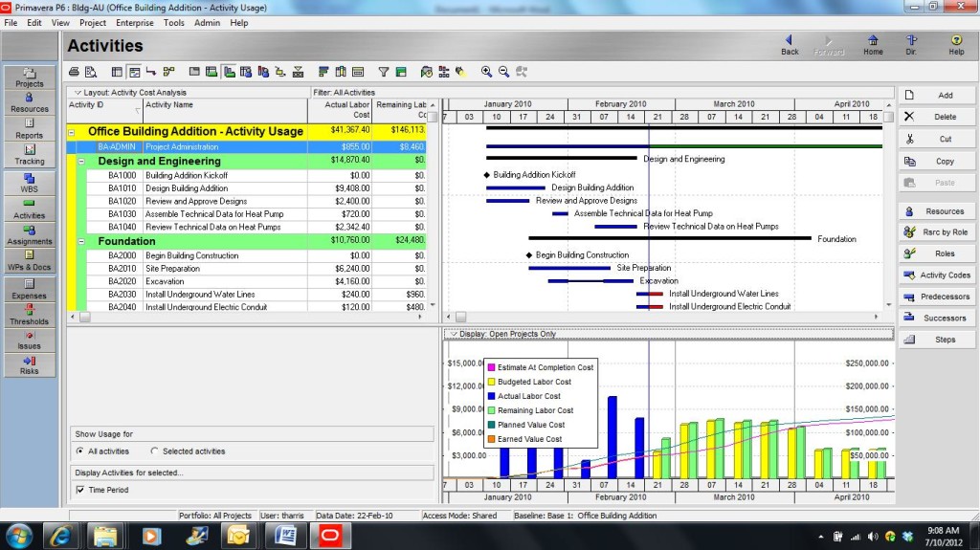Click the Copy button in command bar
The width and height of the screenshot is (980, 550).
tap(936, 162)
